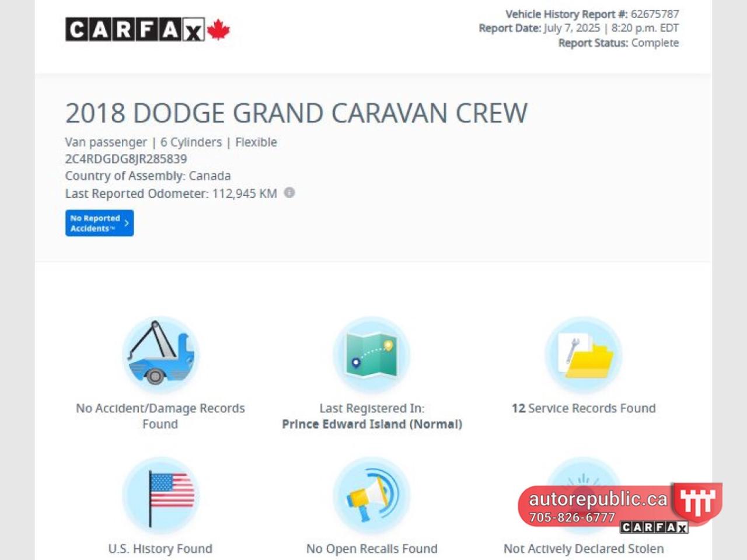Select Prince Edward Island (Normal) text

(x=372, y=424)
